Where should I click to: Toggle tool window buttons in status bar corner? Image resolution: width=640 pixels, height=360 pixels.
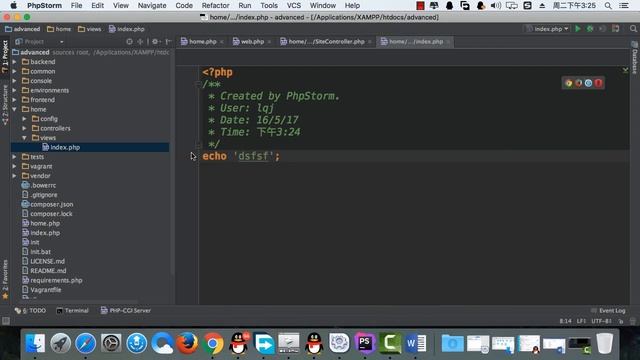pyautogui.click(x=6, y=321)
